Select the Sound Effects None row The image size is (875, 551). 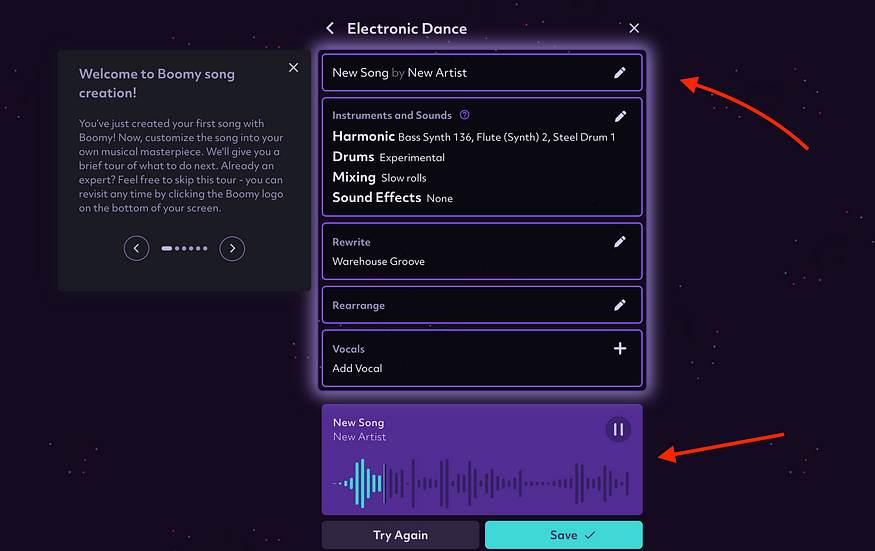pos(392,198)
